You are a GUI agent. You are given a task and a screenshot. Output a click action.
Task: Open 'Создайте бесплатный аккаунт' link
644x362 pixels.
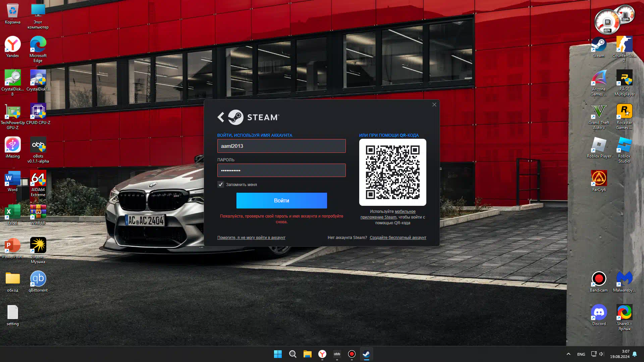pos(398,238)
